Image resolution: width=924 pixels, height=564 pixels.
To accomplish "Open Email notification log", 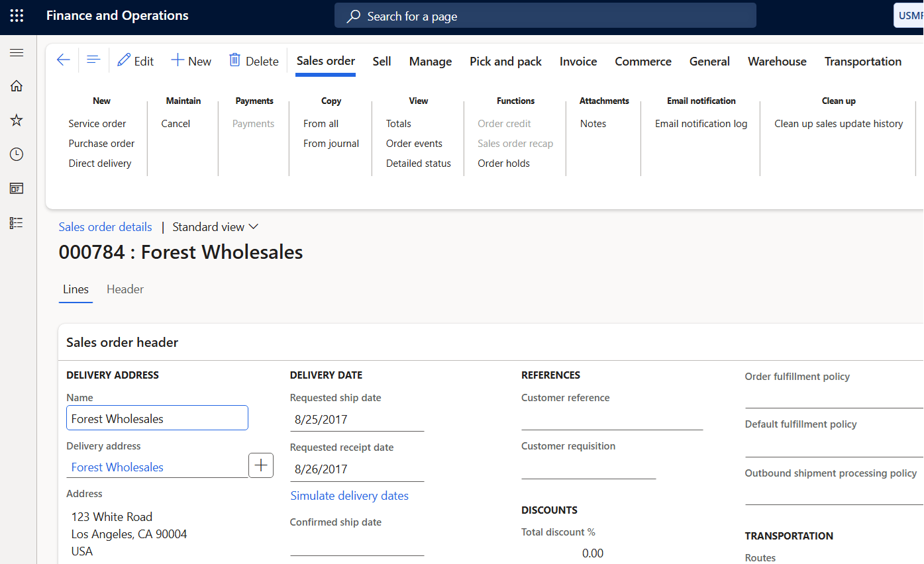I will coord(701,124).
